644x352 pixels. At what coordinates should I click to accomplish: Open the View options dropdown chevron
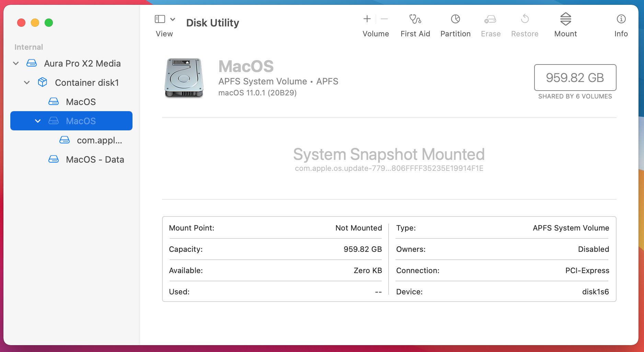(173, 19)
